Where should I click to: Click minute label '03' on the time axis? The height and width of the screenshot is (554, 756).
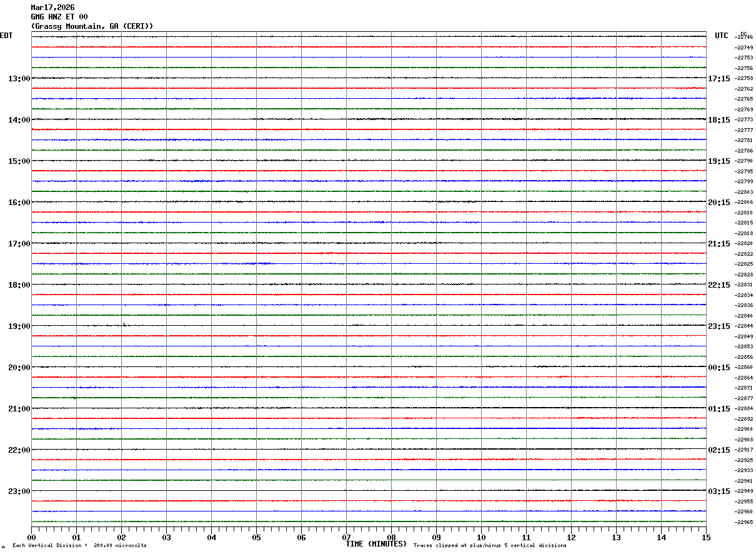166,538
